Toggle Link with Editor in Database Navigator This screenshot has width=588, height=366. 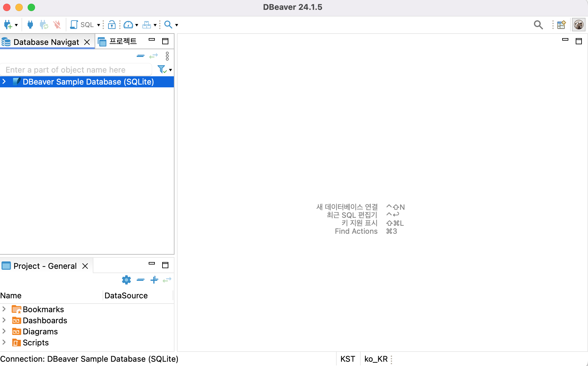click(154, 56)
